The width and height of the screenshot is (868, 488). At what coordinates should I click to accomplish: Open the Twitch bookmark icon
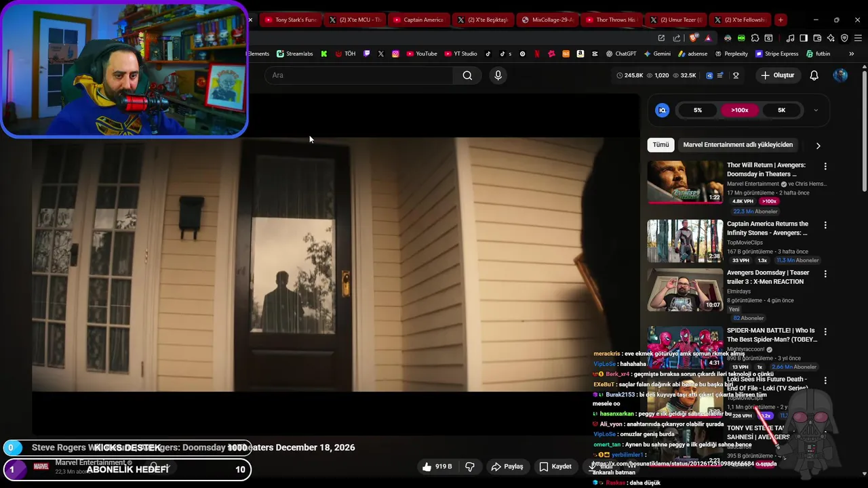[367, 54]
